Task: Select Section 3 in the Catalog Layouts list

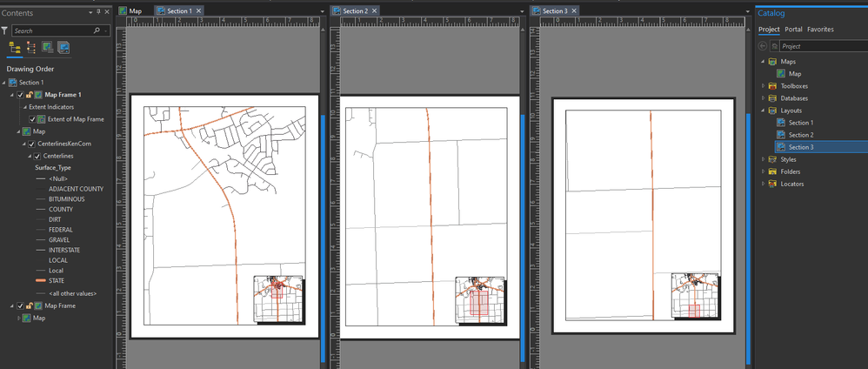Action: tap(801, 147)
